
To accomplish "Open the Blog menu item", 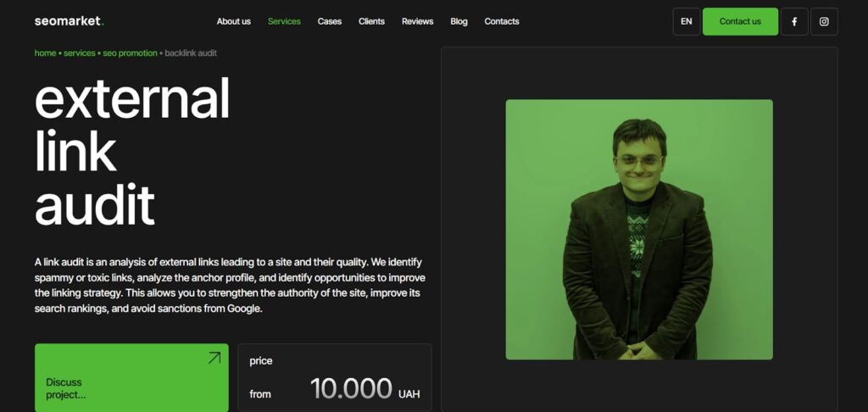I will pos(459,21).
